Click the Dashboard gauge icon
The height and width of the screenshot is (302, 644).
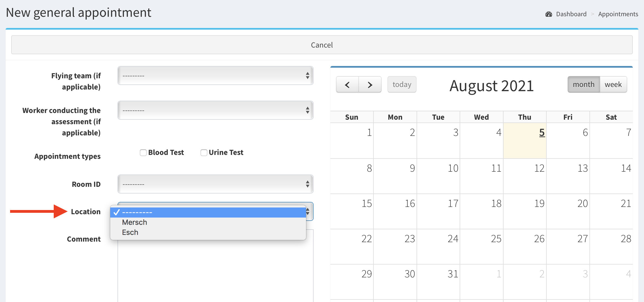tap(549, 14)
